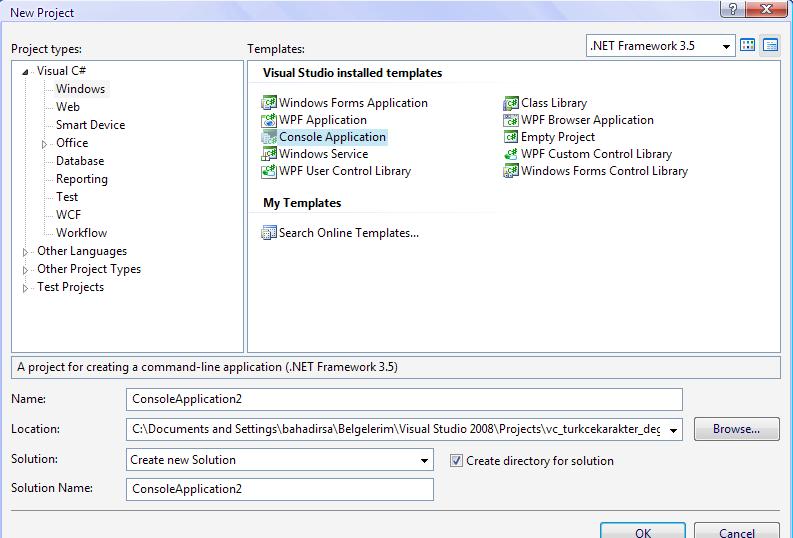
Task: Click the Search Online Templates... text
Action: (x=349, y=233)
